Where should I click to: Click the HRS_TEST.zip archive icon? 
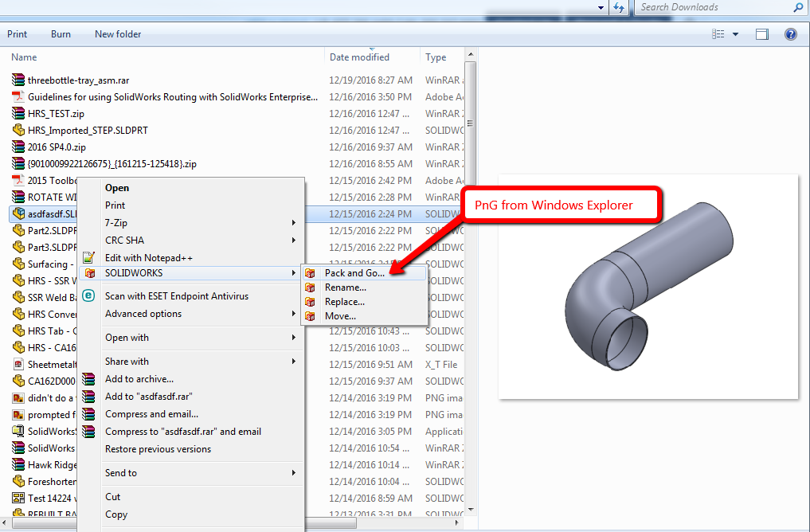(x=18, y=113)
